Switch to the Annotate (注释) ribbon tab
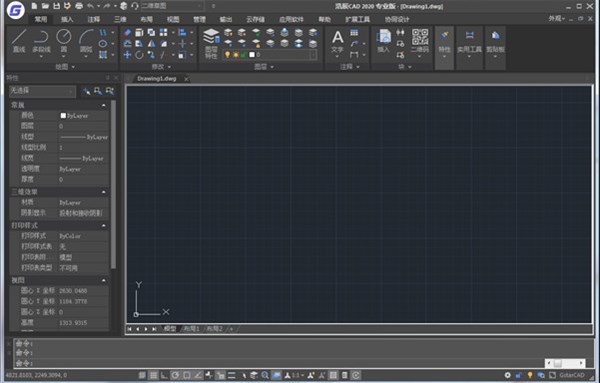Viewport: 600px width, 383px height. pos(94,19)
